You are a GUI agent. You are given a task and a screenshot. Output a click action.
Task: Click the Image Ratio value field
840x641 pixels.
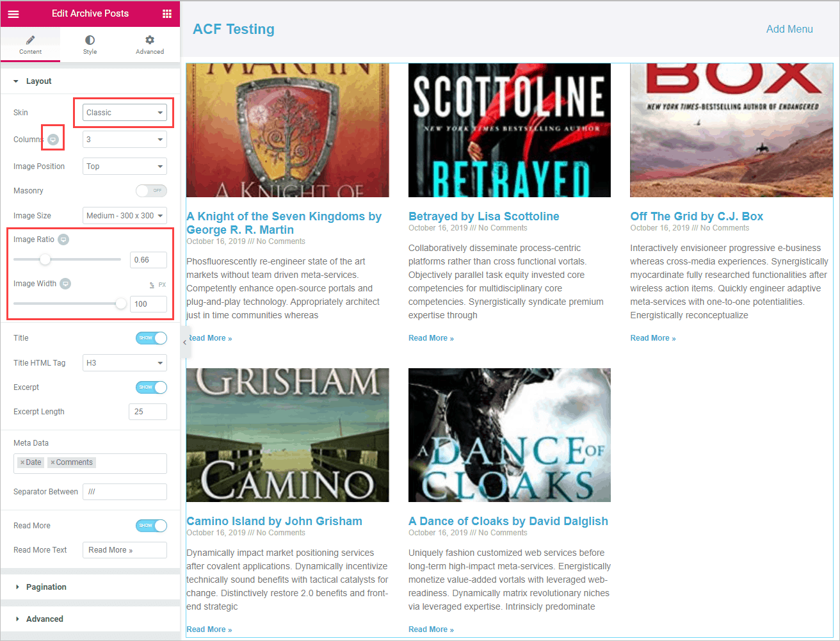149,260
